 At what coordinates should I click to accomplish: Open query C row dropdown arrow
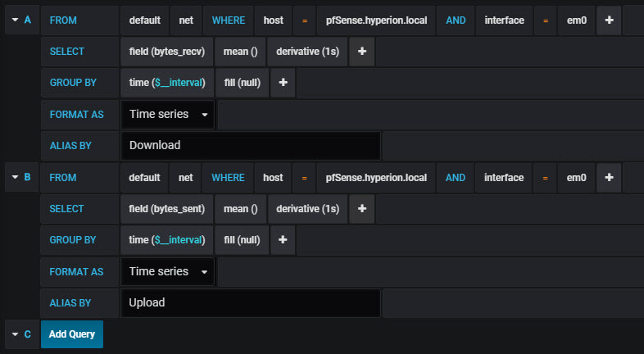point(16,334)
